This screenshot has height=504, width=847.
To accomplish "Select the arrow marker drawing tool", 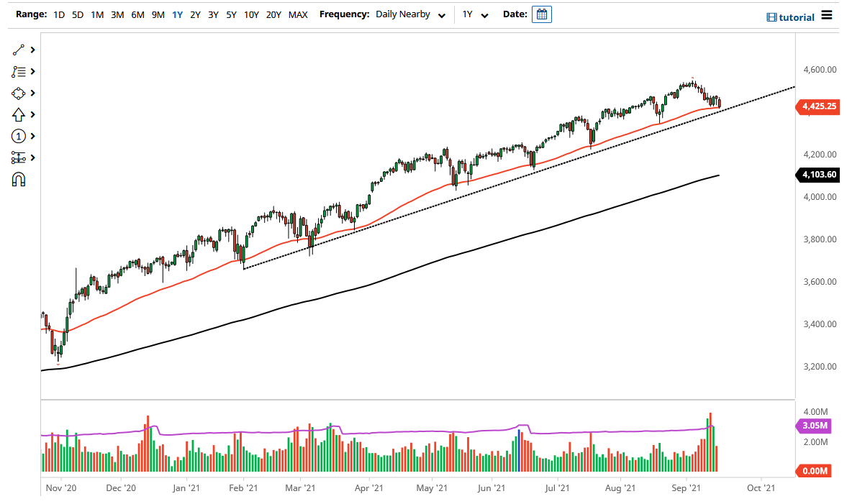I will coord(19,114).
